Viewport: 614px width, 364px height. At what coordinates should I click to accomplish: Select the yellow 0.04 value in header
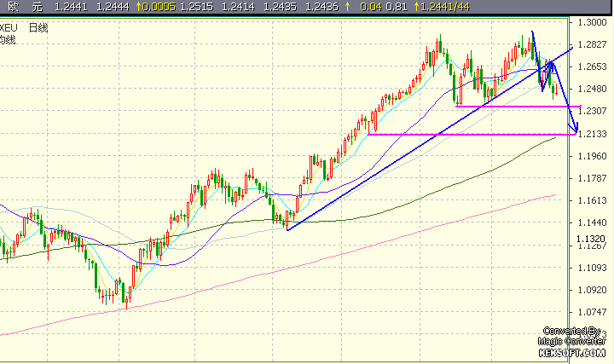tap(371, 7)
